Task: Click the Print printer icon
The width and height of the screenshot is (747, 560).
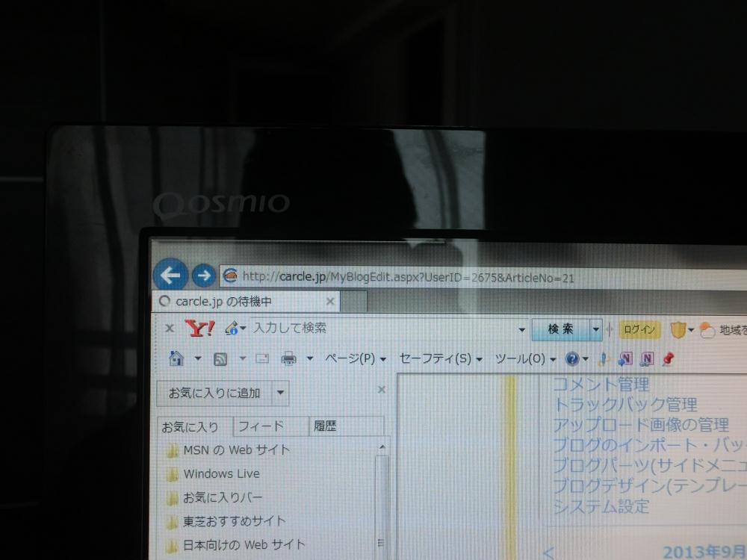Action: (x=288, y=358)
